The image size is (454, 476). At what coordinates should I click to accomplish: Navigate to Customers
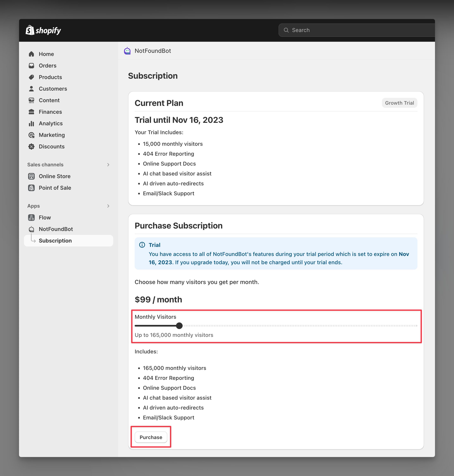click(x=69, y=89)
